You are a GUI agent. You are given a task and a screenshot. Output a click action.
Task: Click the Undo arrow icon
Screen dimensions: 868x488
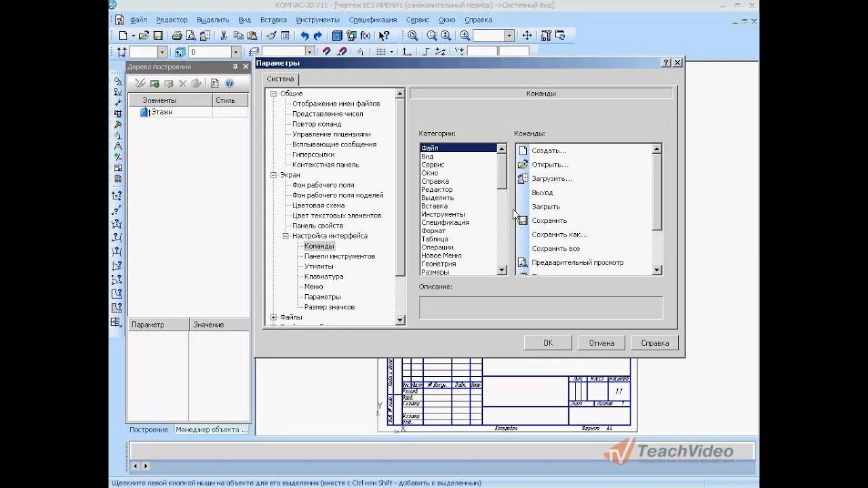click(x=305, y=35)
